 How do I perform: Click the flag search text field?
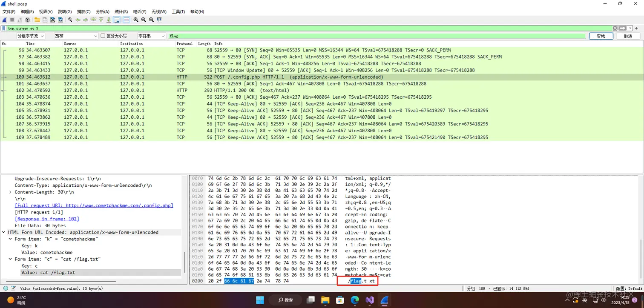378,36
